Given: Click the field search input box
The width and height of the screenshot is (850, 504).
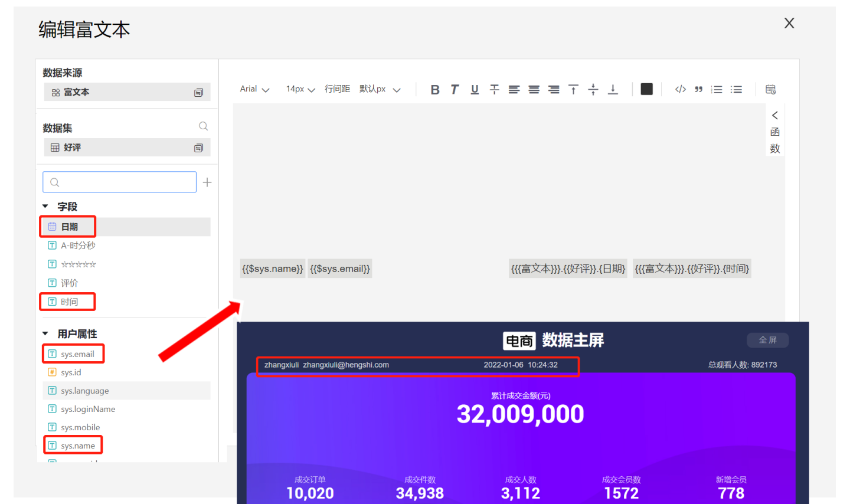Looking at the screenshot, I should pyautogui.click(x=120, y=182).
